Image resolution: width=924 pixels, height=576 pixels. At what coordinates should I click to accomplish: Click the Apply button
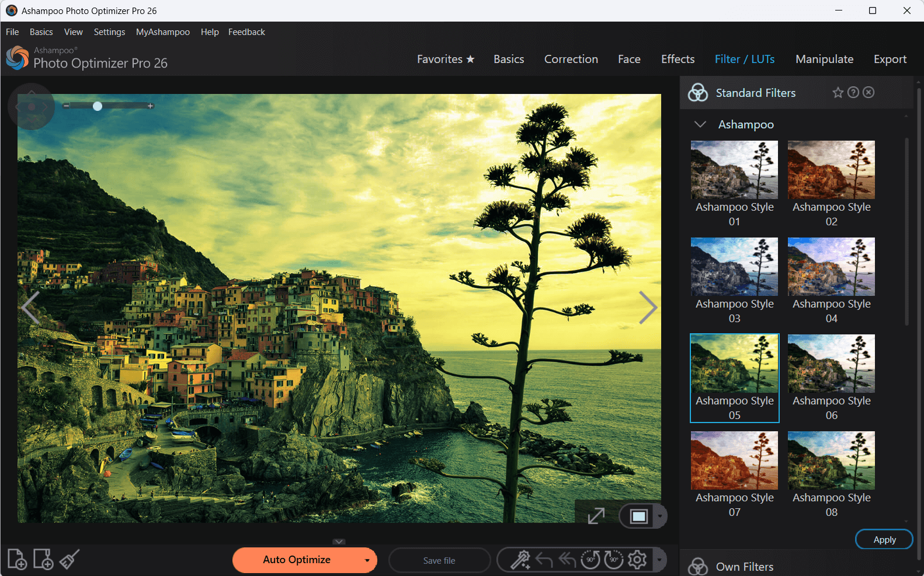coord(884,539)
